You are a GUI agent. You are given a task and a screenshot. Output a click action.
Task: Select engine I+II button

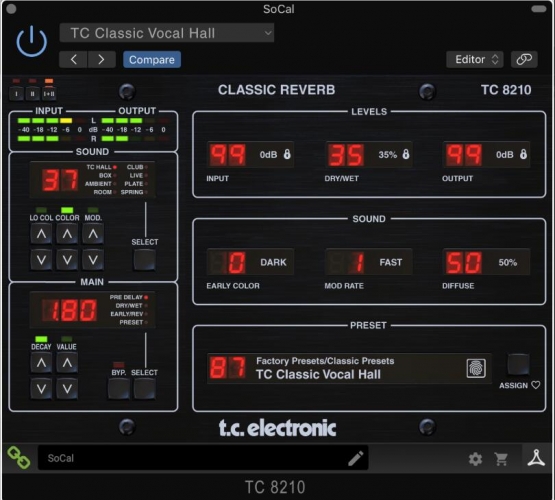[49, 94]
